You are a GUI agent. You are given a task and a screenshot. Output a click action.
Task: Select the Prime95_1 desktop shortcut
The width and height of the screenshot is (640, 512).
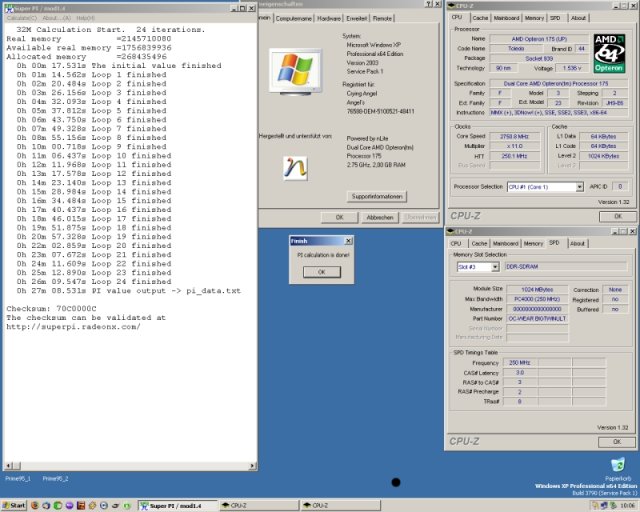coord(18,478)
